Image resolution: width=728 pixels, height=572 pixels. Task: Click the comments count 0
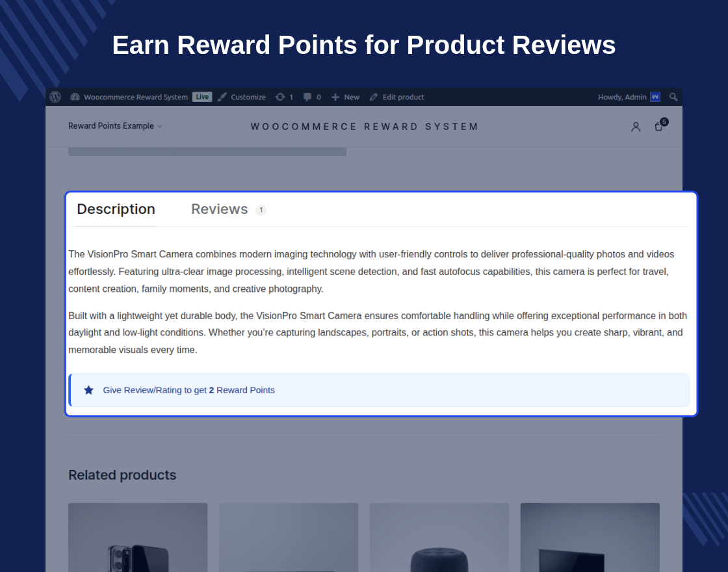[x=318, y=97]
